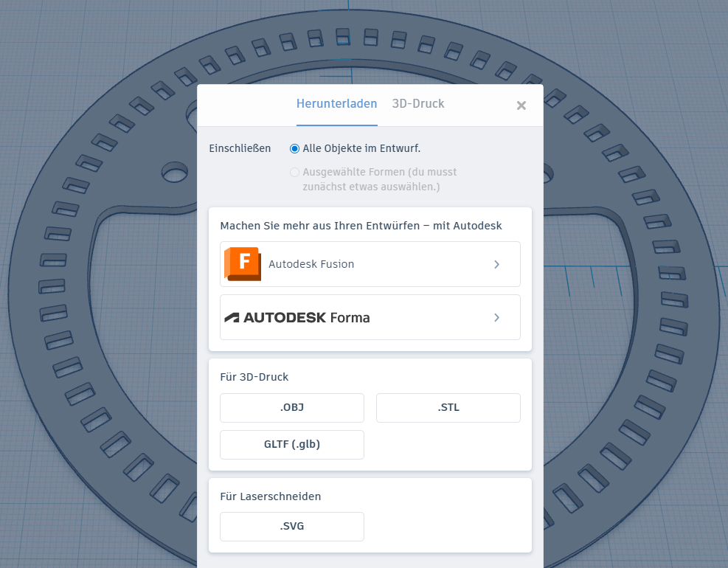
Task: Export .SVG for laser cutting
Action: pos(292,527)
